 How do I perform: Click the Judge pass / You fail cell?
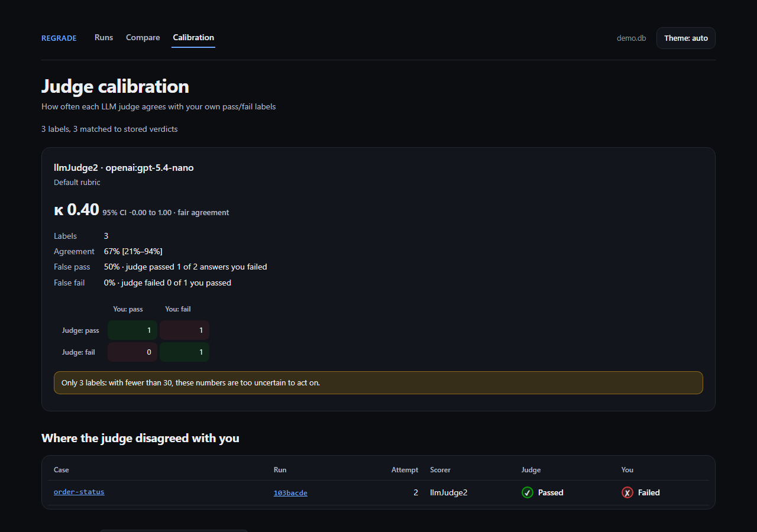coord(185,330)
